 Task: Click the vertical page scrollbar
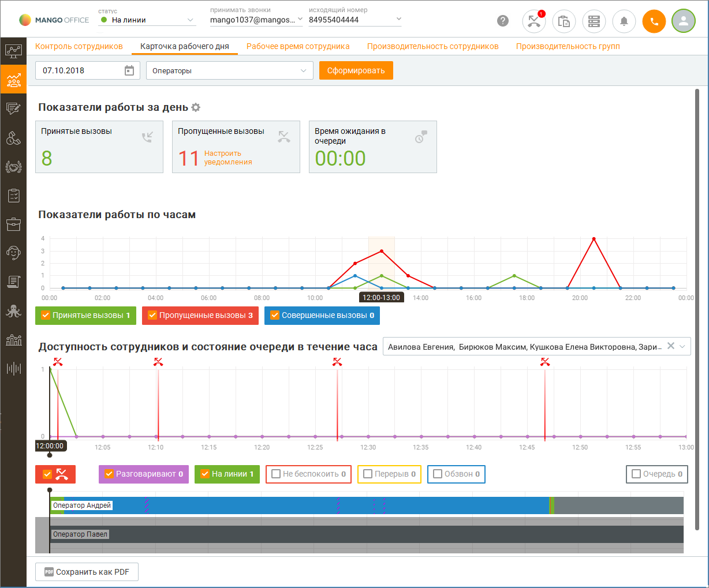click(697, 309)
